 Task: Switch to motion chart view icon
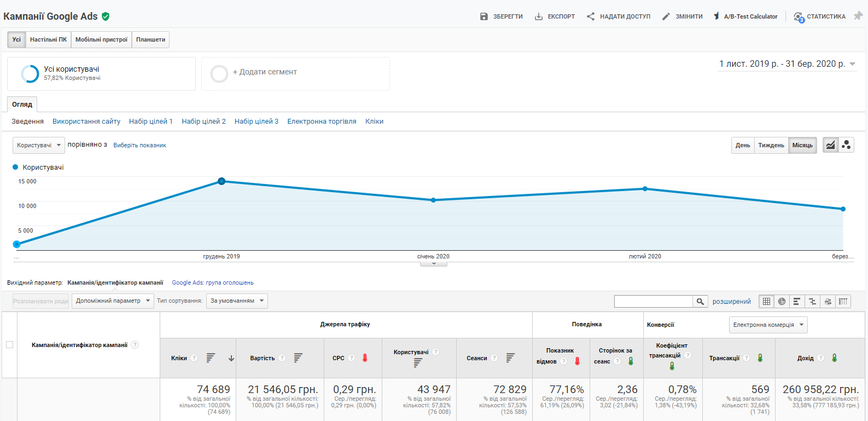pyautogui.click(x=846, y=145)
